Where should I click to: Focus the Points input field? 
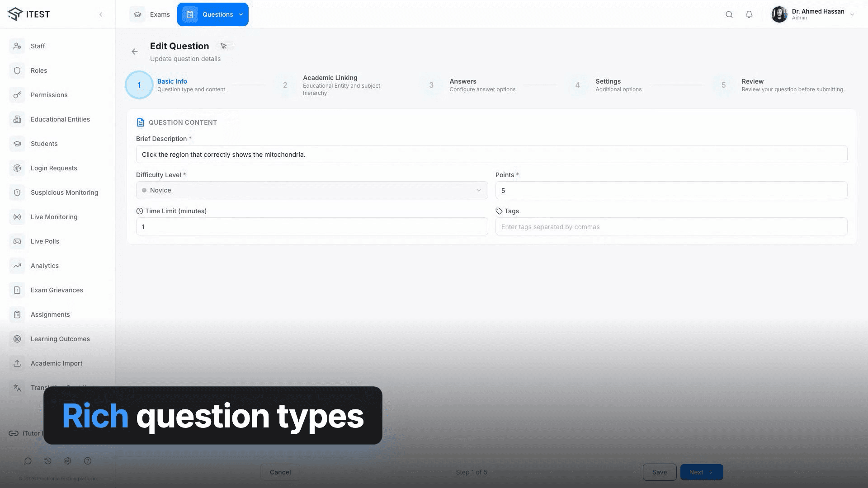(x=671, y=190)
